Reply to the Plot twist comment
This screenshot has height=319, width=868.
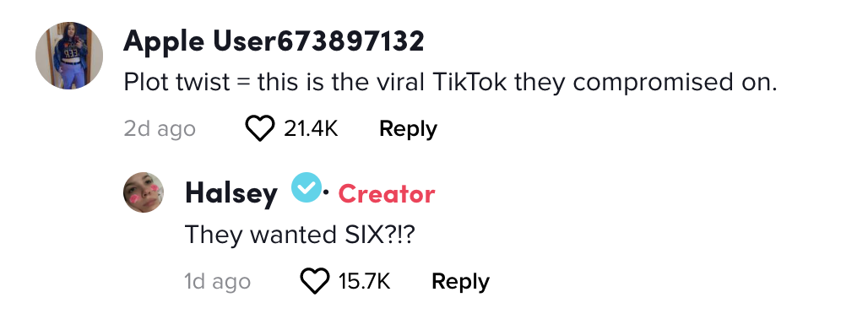(408, 129)
